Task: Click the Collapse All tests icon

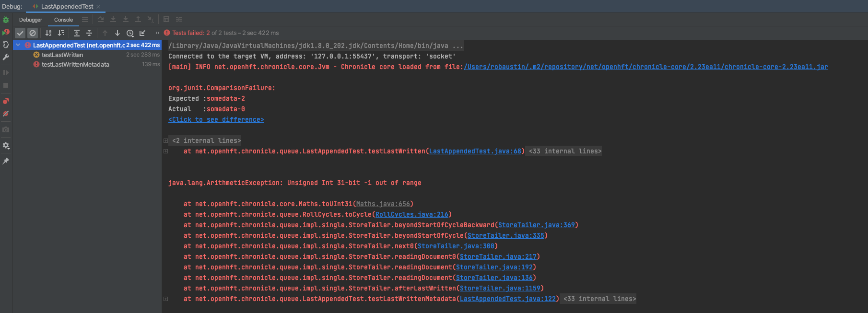Action: [x=89, y=33]
